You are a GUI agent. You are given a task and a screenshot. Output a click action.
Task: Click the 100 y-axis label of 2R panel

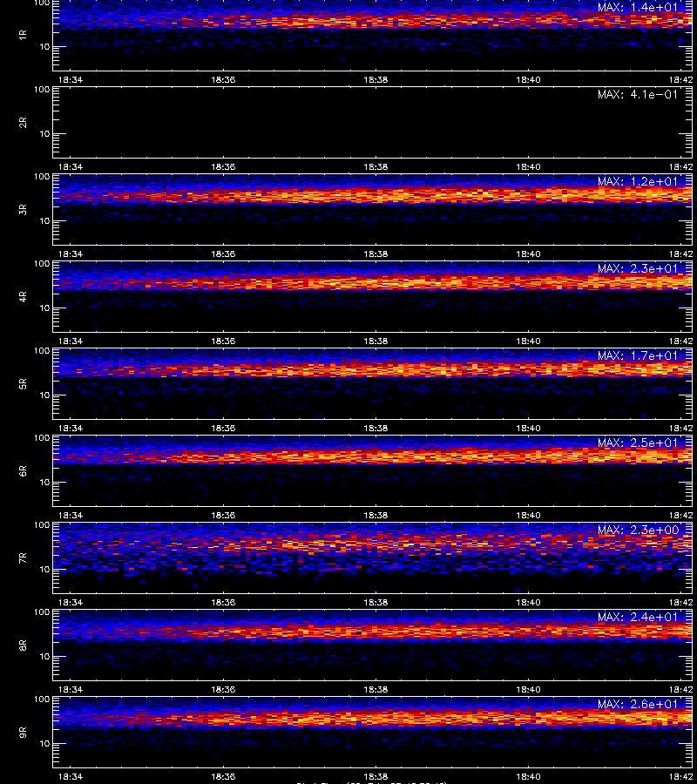coord(42,90)
